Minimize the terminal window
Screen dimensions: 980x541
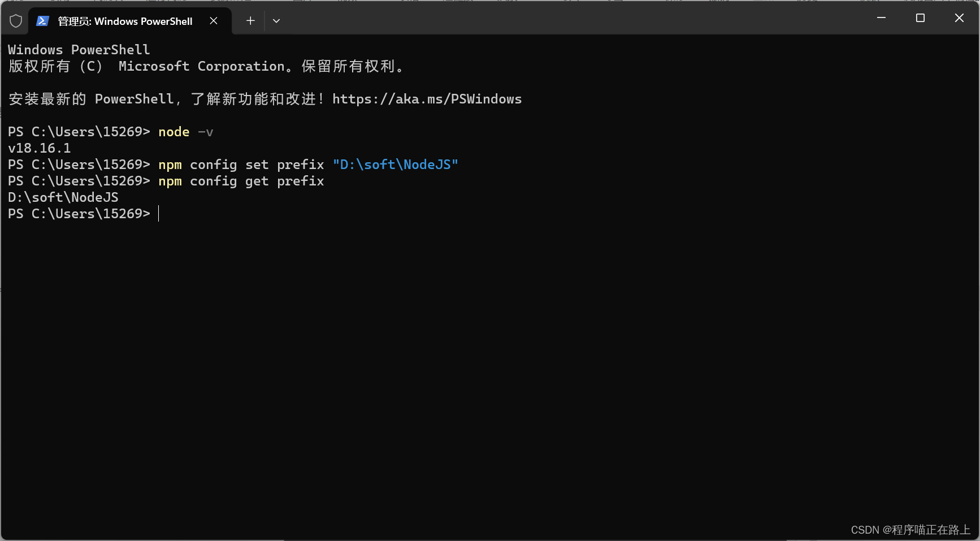click(881, 18)
